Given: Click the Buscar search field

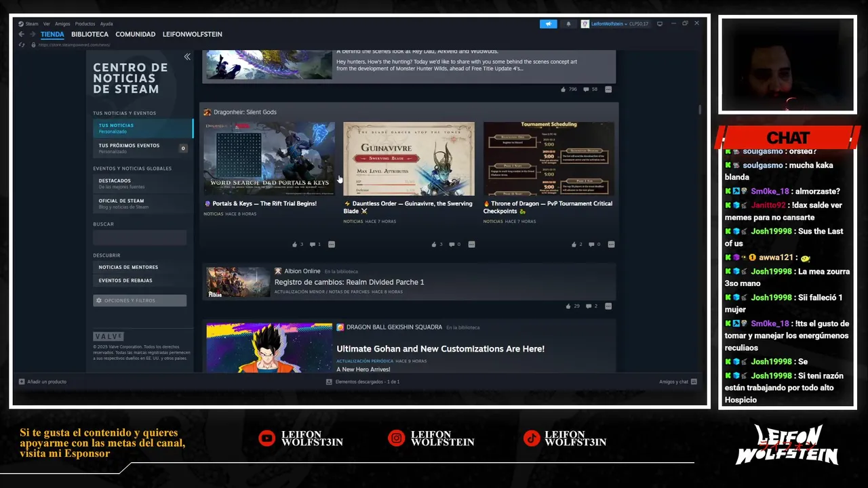Looking at the screenshot, I should point(140,238).
